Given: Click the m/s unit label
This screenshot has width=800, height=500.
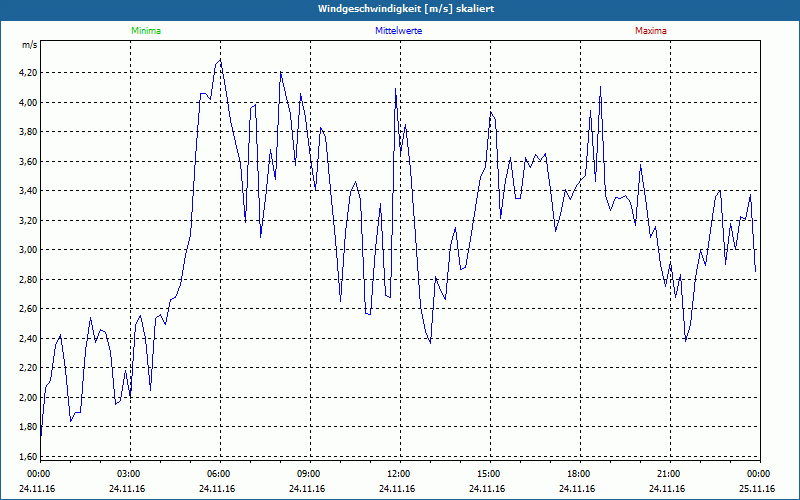Looking at the screenshot, I should click(30, 45).
